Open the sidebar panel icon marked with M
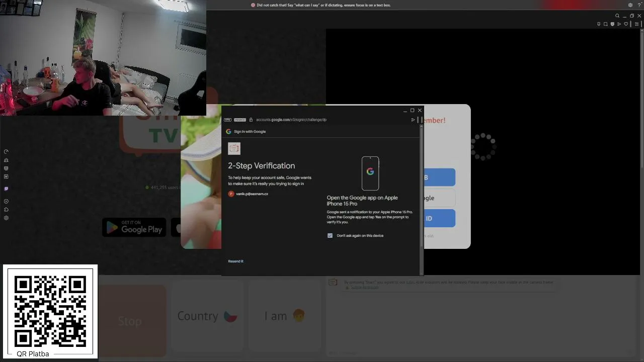644x362 pixels. point(6,176)
